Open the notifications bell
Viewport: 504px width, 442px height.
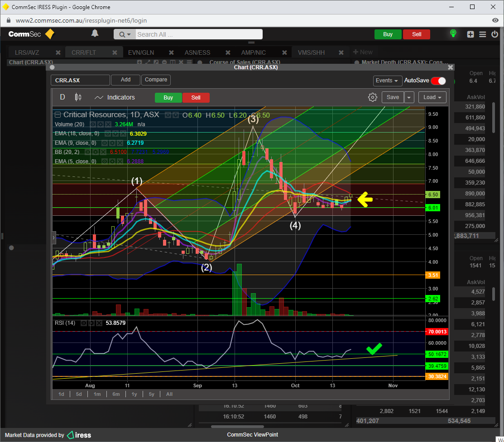95,33
